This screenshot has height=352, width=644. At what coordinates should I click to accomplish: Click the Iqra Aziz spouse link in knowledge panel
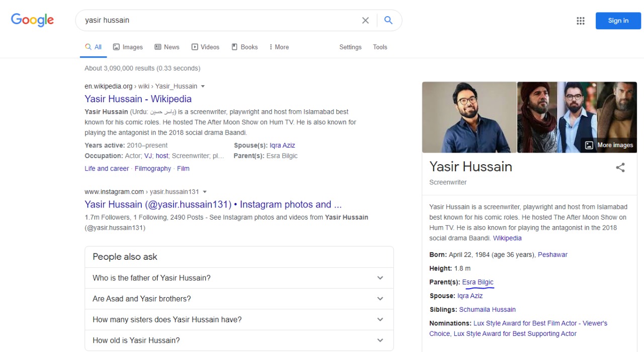[x=470, y=296]
